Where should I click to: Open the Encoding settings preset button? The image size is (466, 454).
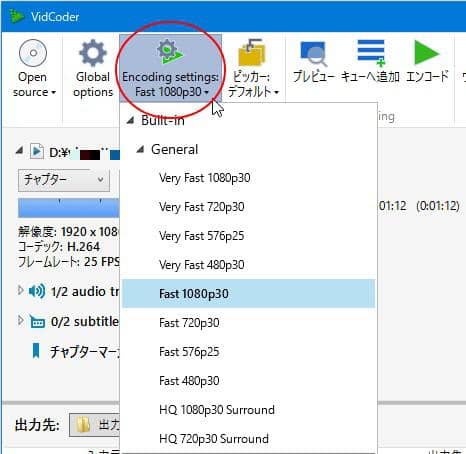point(170,68)
